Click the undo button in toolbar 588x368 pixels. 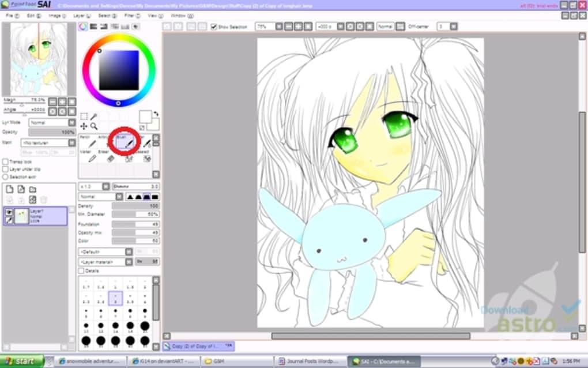(167, 27)
